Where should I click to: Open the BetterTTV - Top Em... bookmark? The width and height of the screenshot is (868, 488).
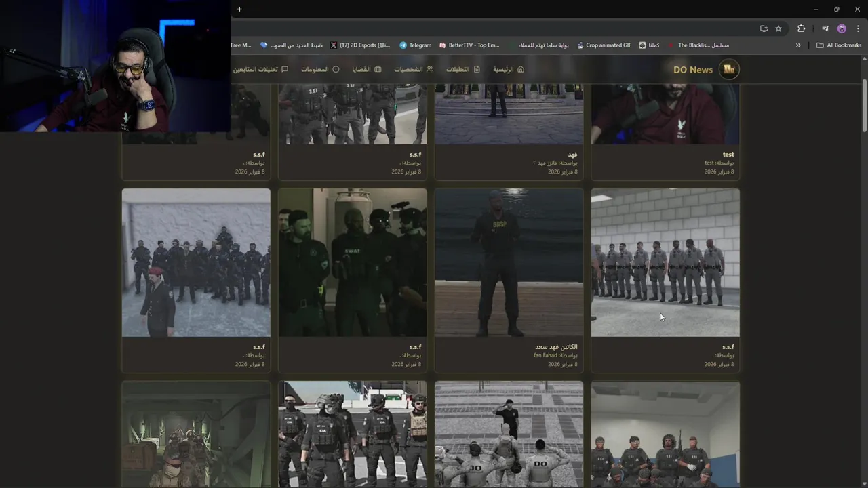(469, 45)
